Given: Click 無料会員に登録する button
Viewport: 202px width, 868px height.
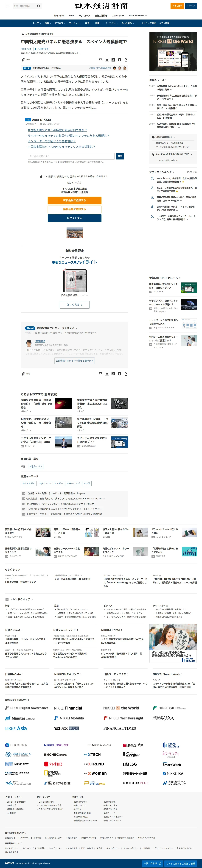Looking at the screenshot, I should point(75,209).
